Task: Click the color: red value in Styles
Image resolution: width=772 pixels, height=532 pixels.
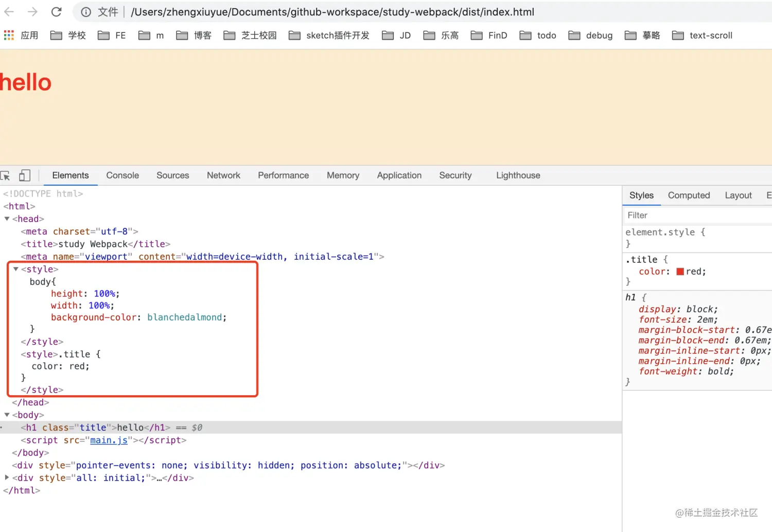Action: point(695,272)
